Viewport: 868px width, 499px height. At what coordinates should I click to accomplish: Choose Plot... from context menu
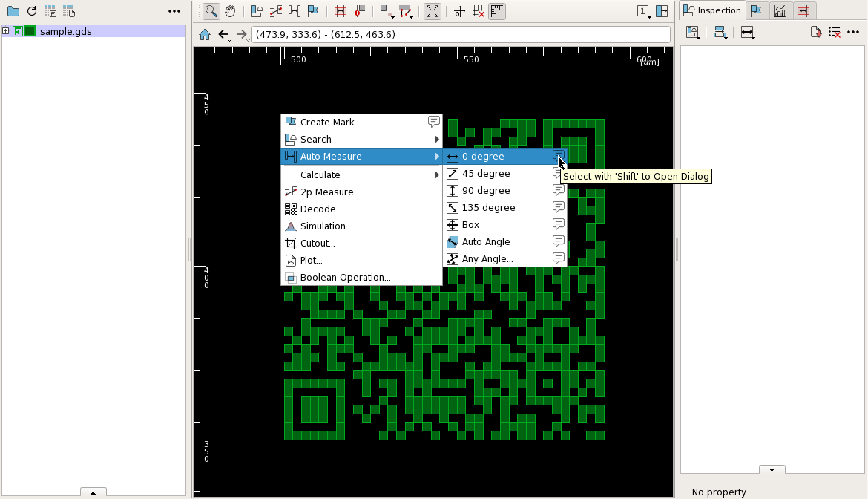coord(362,261)
